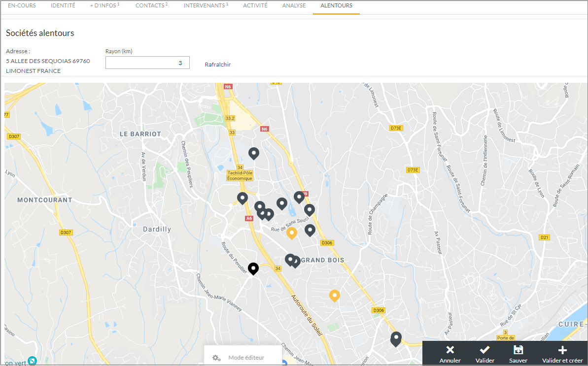Open the Intervenants tab

click(206, 6)
